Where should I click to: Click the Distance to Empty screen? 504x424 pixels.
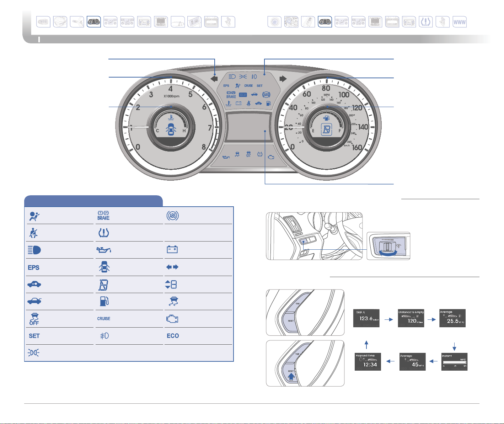click(411, 318)
